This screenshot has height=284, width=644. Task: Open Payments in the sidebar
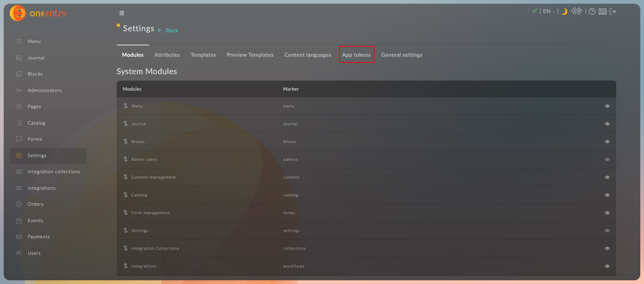48,237
